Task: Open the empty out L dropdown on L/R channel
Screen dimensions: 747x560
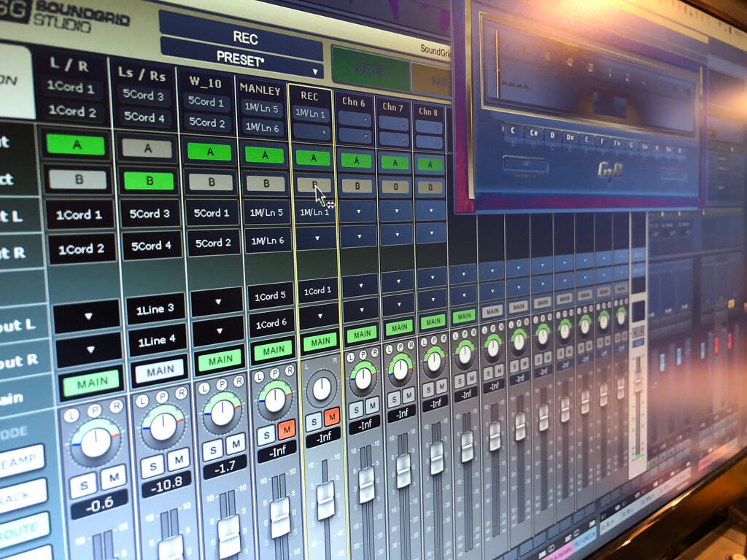Action: pyautogui.click(x=88, y=316)
